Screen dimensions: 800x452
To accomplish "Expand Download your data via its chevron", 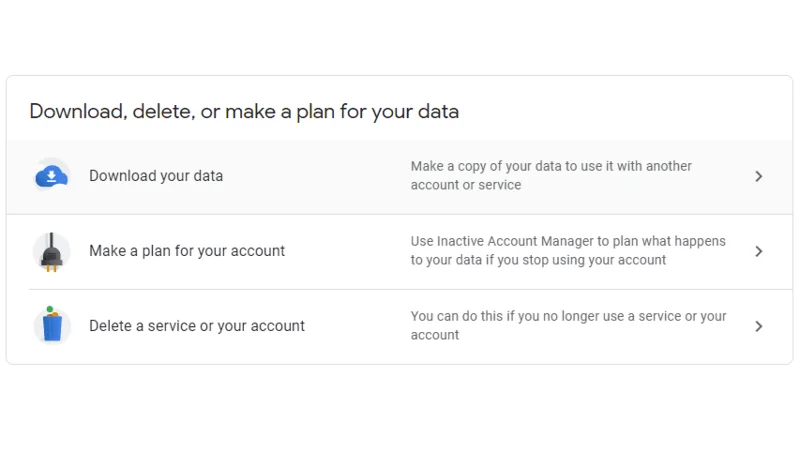I will click(759, 177).
